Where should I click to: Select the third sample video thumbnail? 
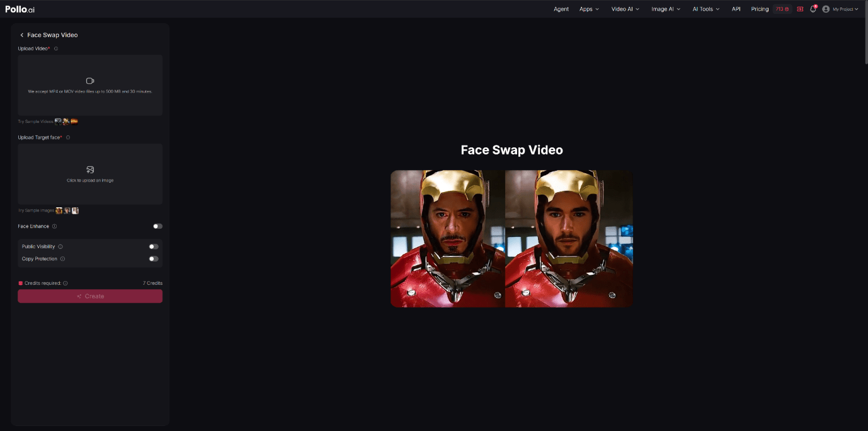74,121
